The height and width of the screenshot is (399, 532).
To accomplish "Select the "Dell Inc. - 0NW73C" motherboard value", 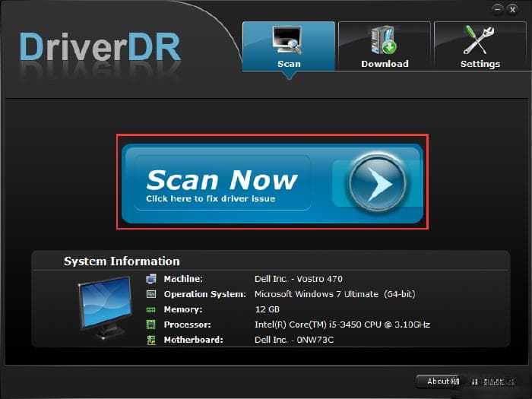I will pos(294,340).
